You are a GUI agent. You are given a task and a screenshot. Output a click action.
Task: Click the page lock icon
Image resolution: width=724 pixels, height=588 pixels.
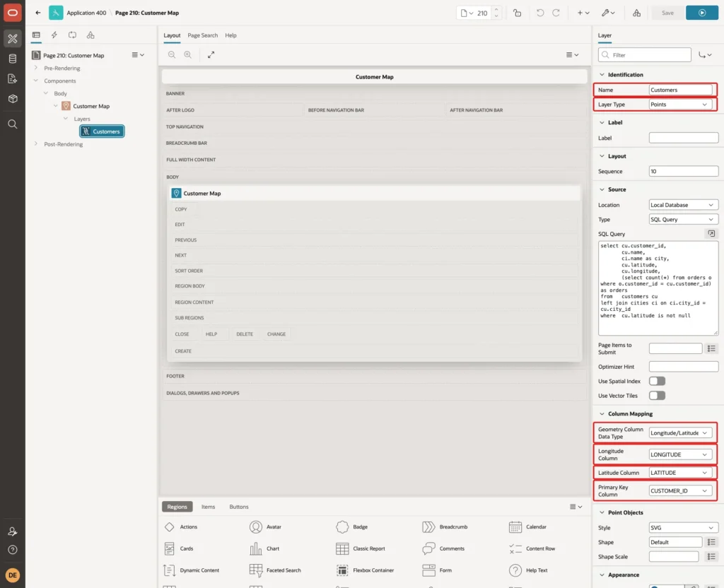(x=517, y=13)
